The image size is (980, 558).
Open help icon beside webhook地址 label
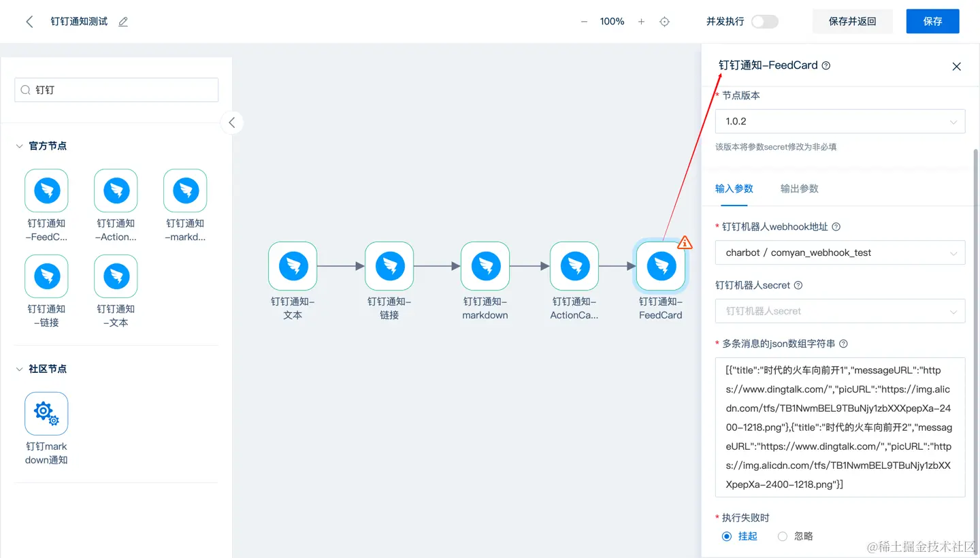click(x=836, y=227)
